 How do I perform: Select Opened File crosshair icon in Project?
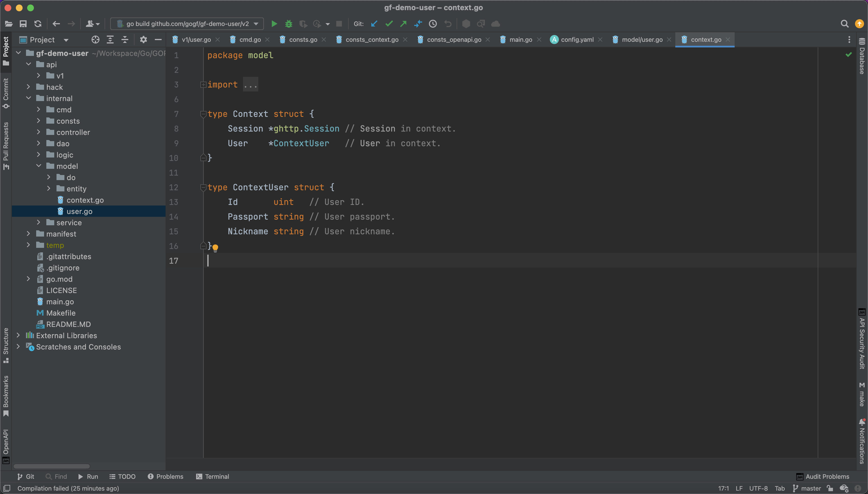96,40
